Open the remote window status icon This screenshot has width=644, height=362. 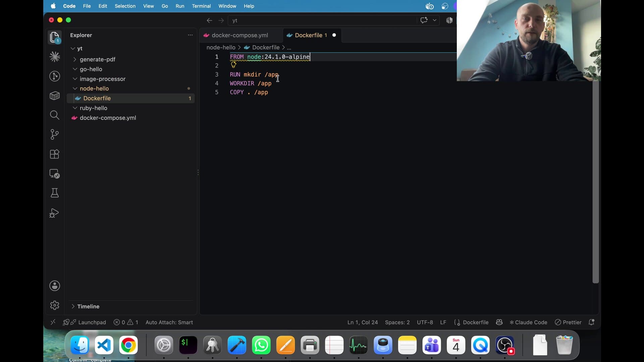coord(53,322)
